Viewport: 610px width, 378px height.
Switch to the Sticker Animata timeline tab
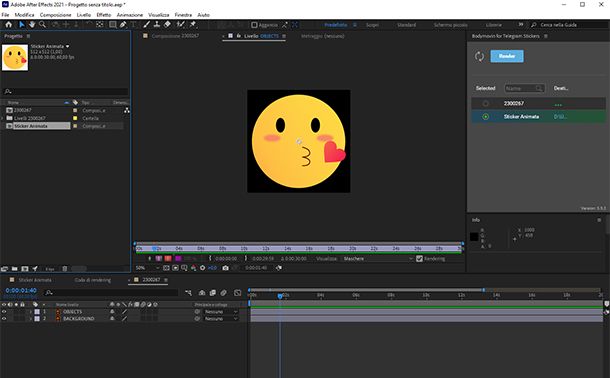[35, 280]
